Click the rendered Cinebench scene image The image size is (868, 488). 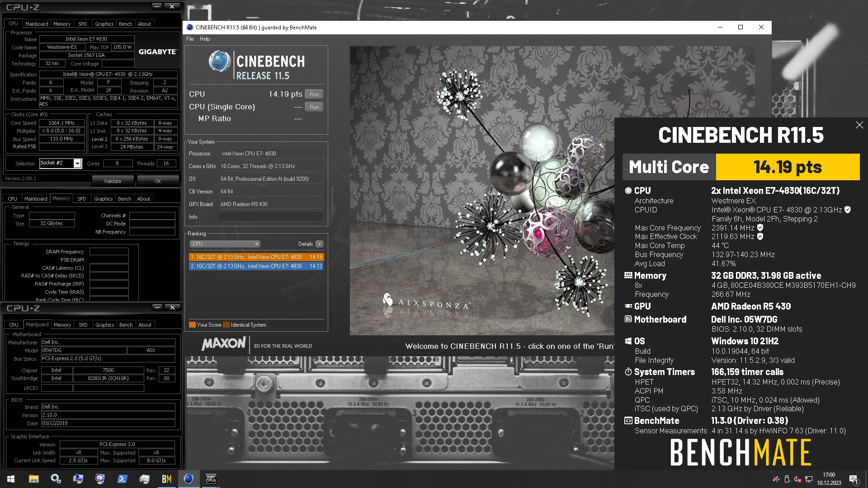pyautogui.click(x=481, y=190)
